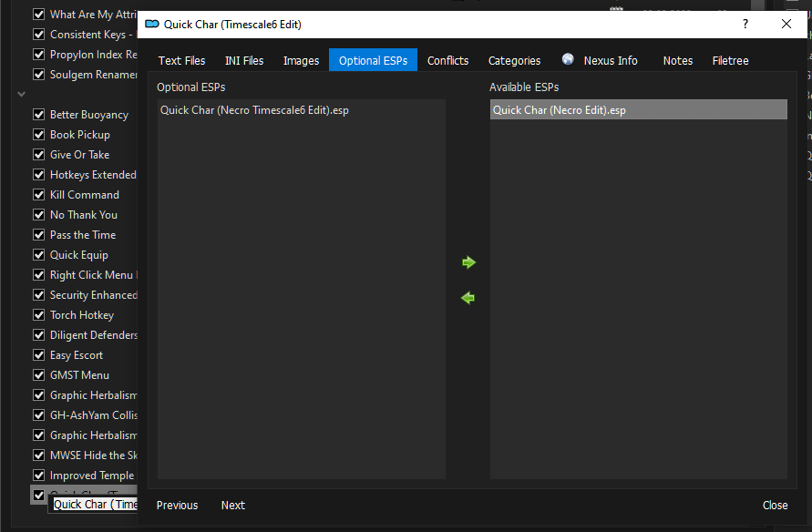
Task: Toggle the GMST Menu checkbox
Action: point(39,375)
